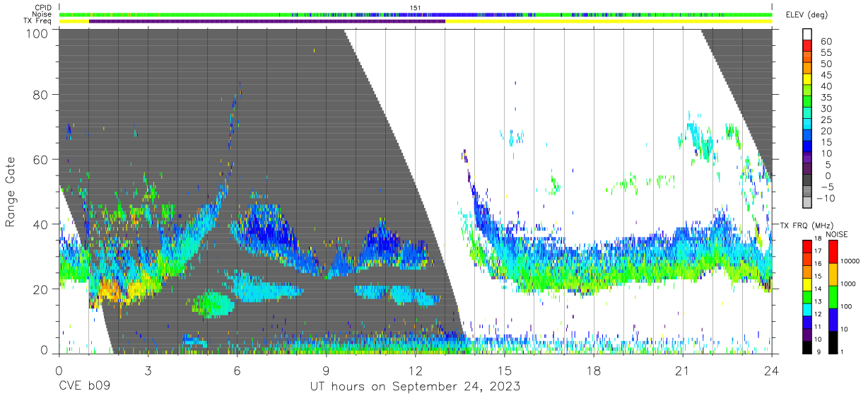Viewport: 868px width, 401px height.
Task: Click the 1000 noise legend value
Action: tap(848, 284)
